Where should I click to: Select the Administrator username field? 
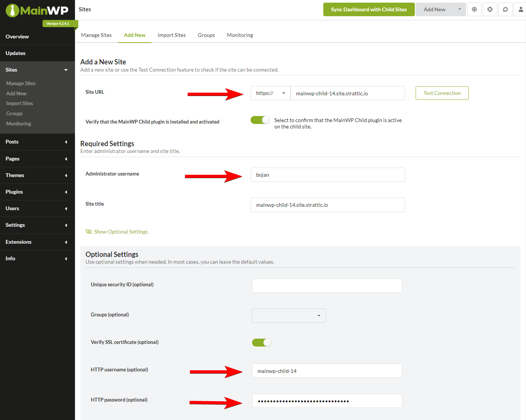click(327, 175)
